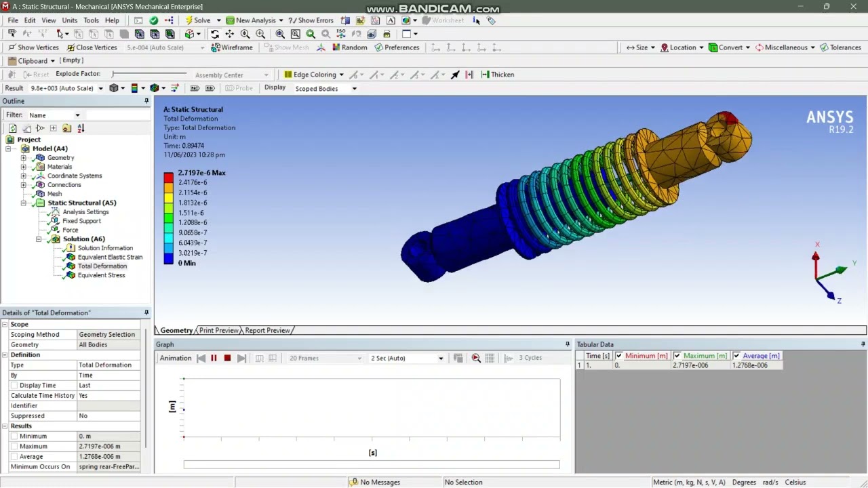
Task: Click the rotate view tool icon
Action: [215, 34]
